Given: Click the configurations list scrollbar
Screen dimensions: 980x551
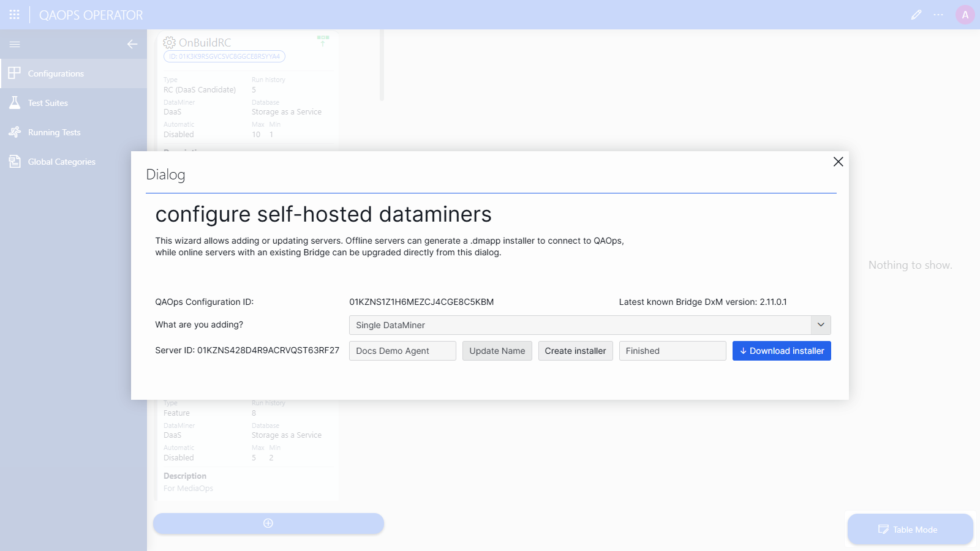Looking at the screenshot, I should click(x=382, y=65).
